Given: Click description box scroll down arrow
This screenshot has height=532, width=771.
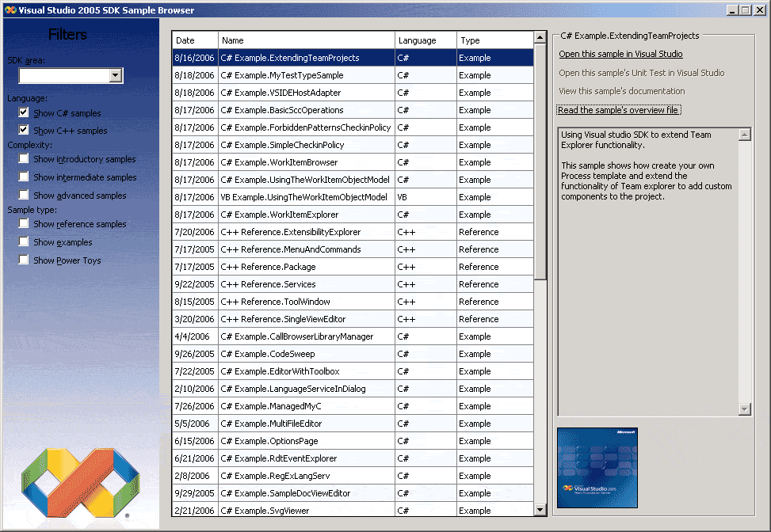Looking at the screenshot, I should coord(744,408).
